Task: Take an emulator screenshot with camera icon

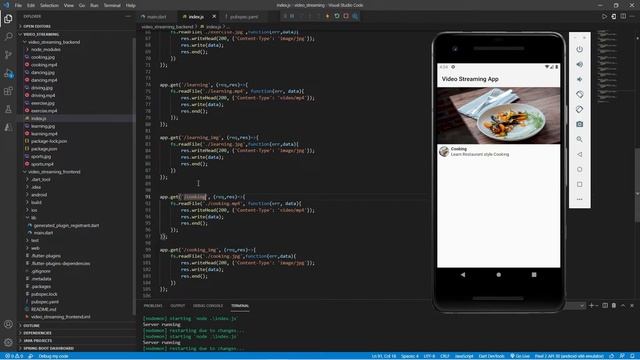Action: pyautogui.click(x=580, y=124)
